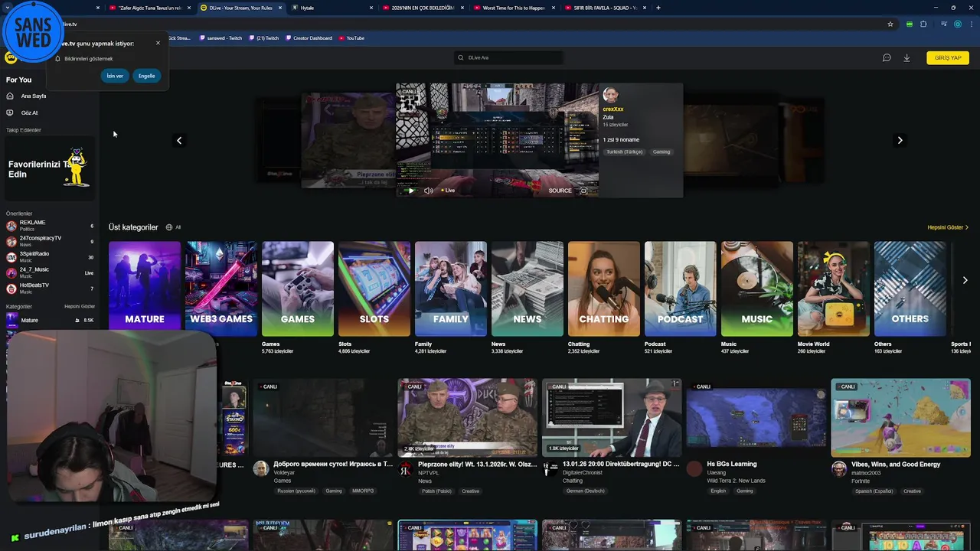The image size is (980, 551).
Task: Show next stream in featured carousel
Action: tap(900, 140)
